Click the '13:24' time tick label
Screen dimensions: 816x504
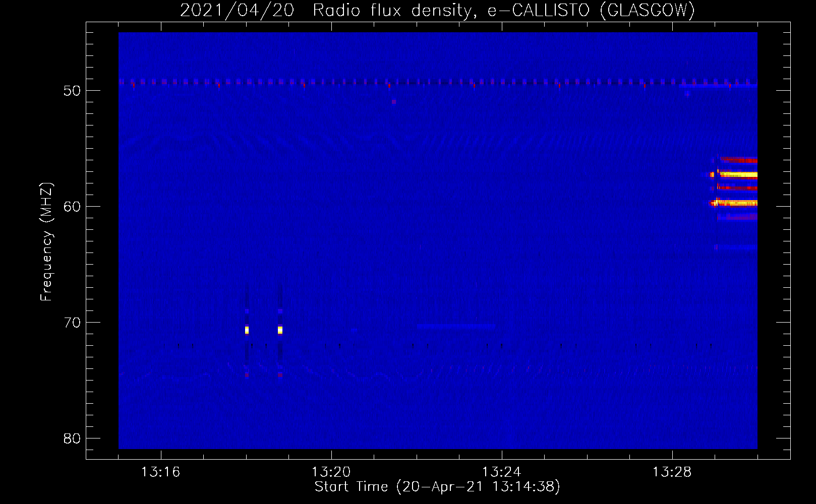click(501, 472)
